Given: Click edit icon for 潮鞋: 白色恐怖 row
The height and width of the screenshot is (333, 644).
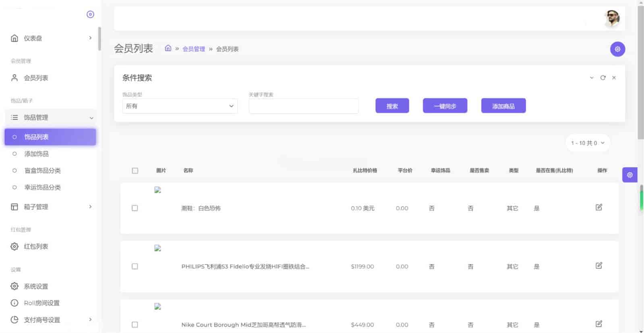Looking at the screenshot, I should 598,207.
